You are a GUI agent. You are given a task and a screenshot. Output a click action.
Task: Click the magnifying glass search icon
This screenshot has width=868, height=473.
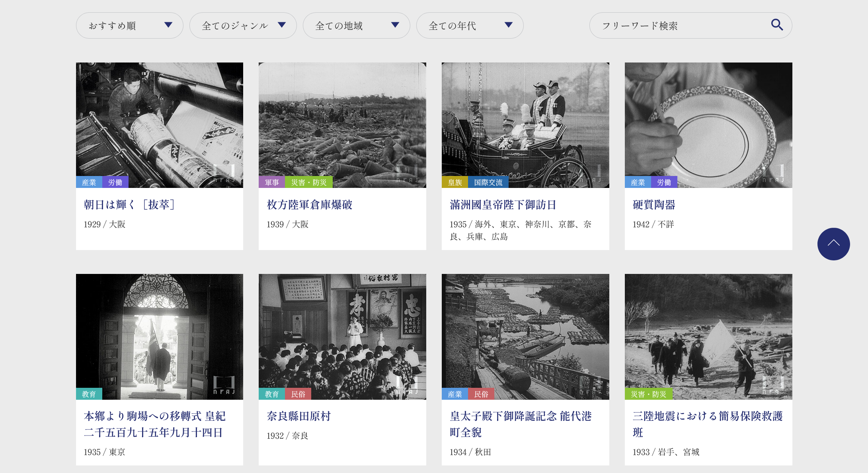pos(776,25)
